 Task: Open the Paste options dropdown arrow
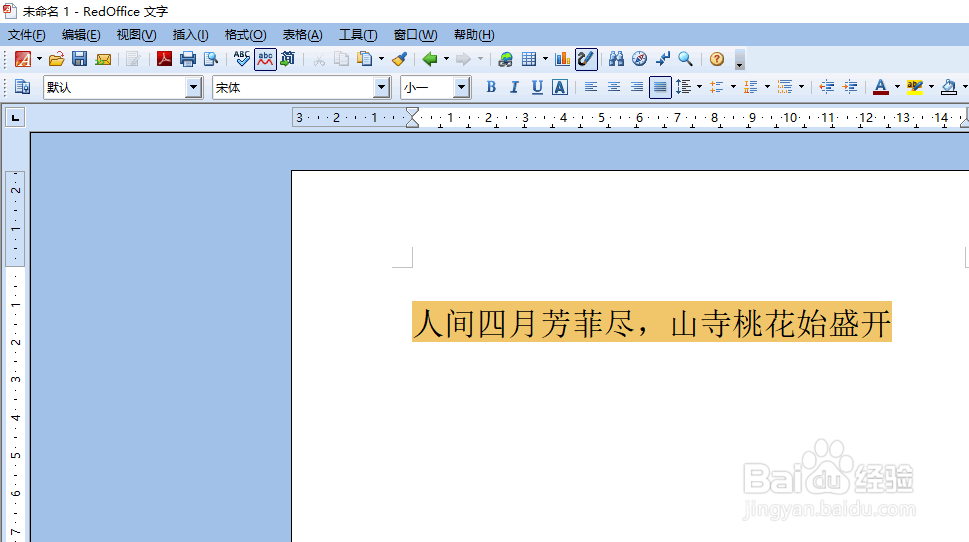point(381,59)
